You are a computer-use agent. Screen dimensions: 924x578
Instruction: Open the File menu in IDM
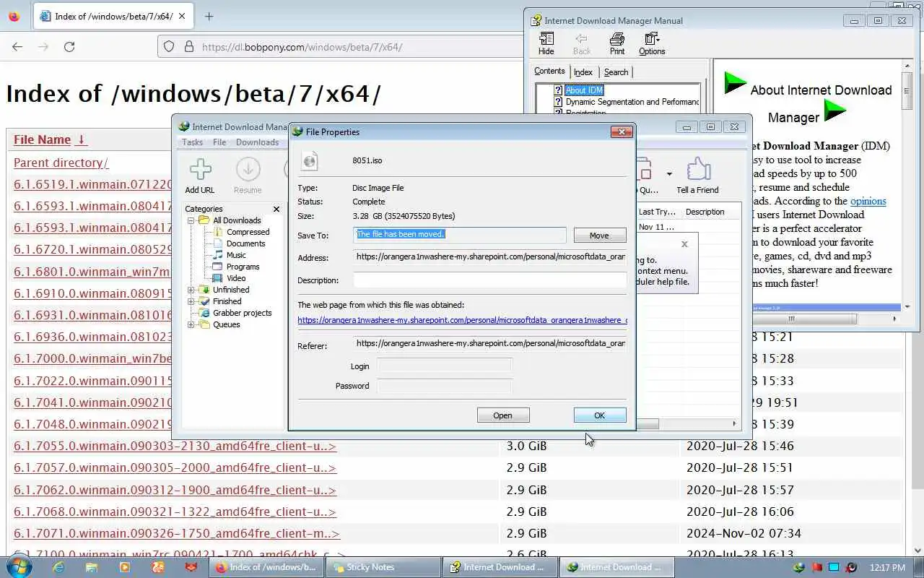tap(219, 142)
